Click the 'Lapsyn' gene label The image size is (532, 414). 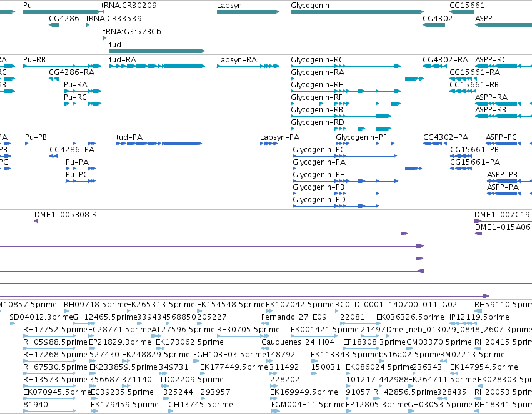(x=229, y=6)
